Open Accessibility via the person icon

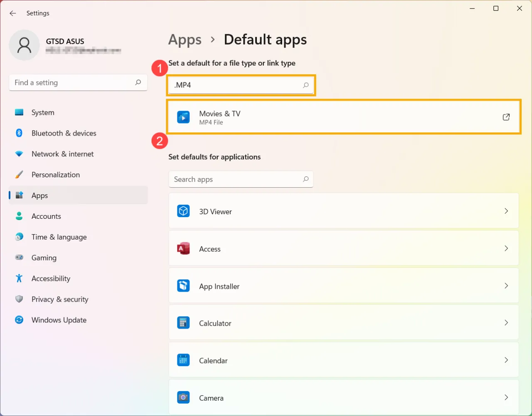[x=19, y=279]
